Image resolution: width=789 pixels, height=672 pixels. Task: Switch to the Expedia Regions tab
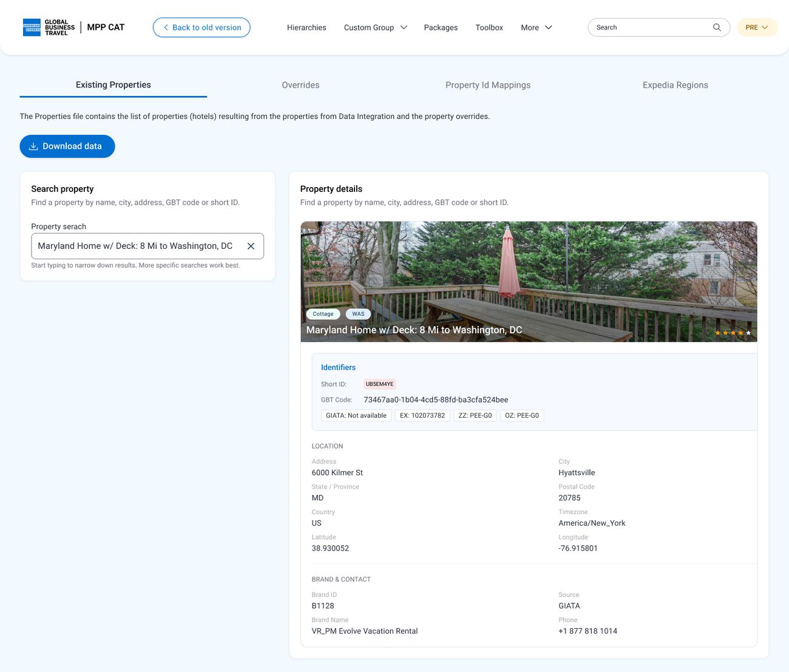pos(676,85)
